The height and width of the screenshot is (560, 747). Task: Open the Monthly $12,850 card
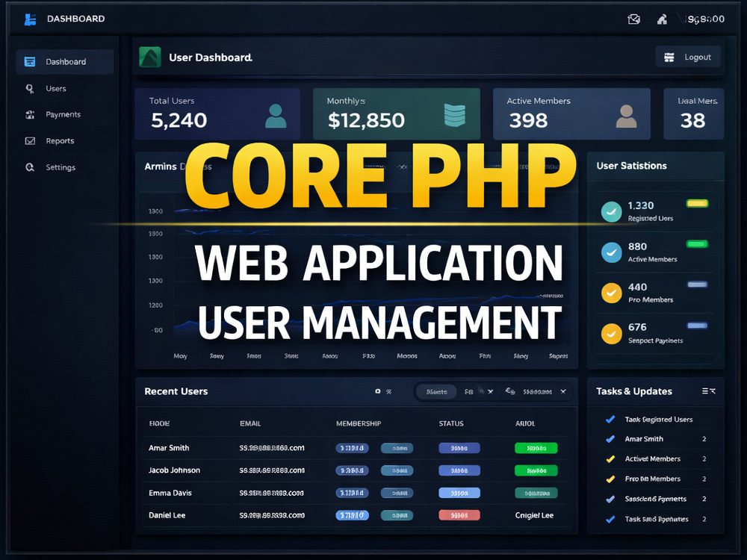(397, 113)
